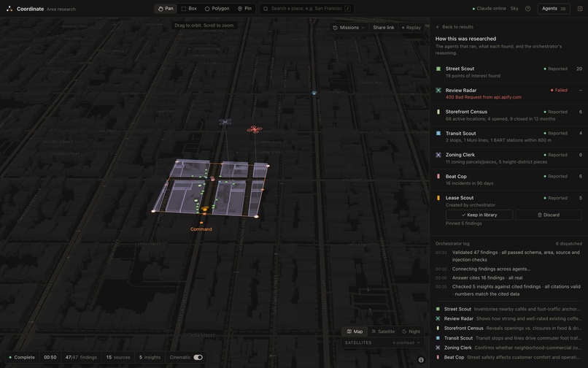Image resolution: width=588 pixels, height=368 pixels.
Task: Click the search magnifier icon
Action: (266, 9)
